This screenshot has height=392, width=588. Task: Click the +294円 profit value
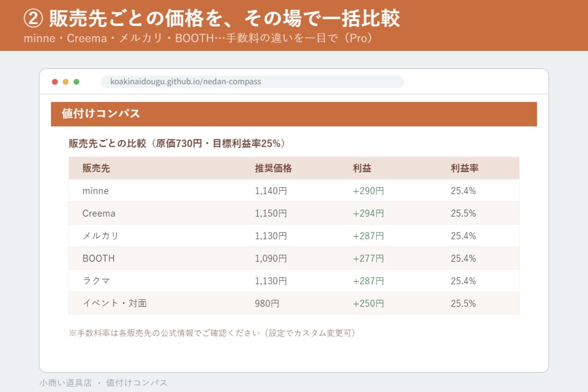tap(368, 214)
